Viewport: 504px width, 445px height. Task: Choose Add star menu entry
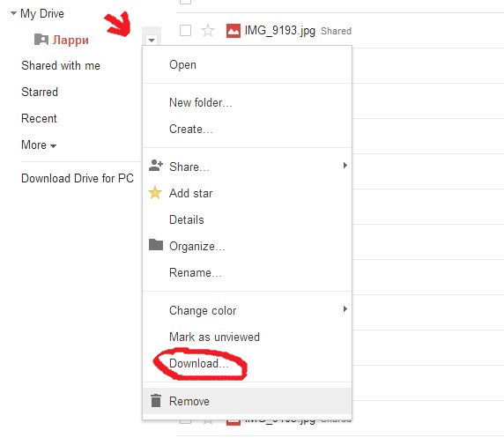coord(247,193)
